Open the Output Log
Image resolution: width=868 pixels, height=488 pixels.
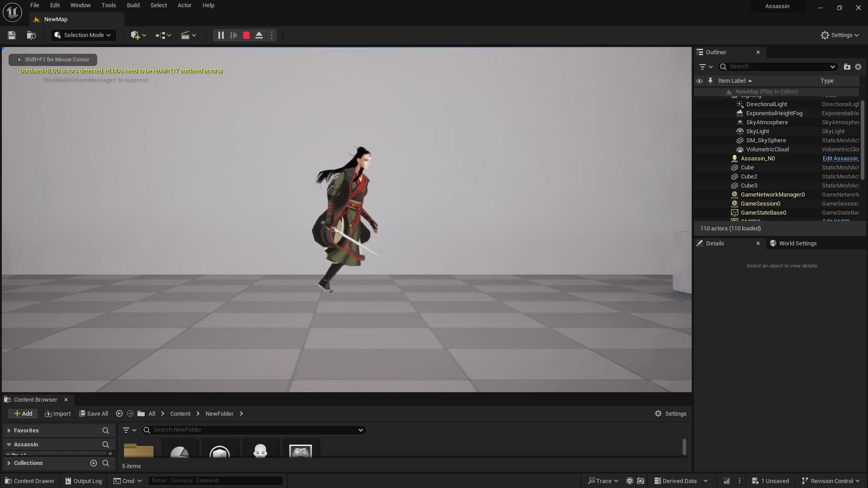tap(83, 481)
